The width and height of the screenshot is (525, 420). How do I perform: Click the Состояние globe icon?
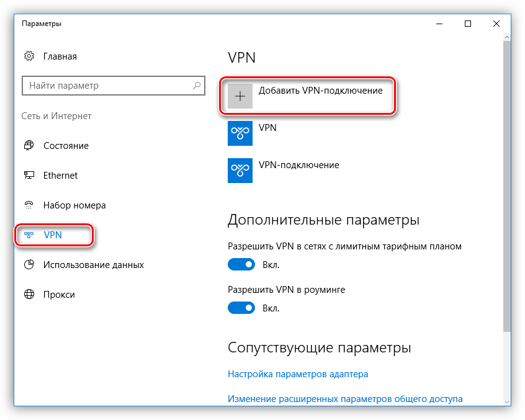pyautogui.click(x=29, y=145)
